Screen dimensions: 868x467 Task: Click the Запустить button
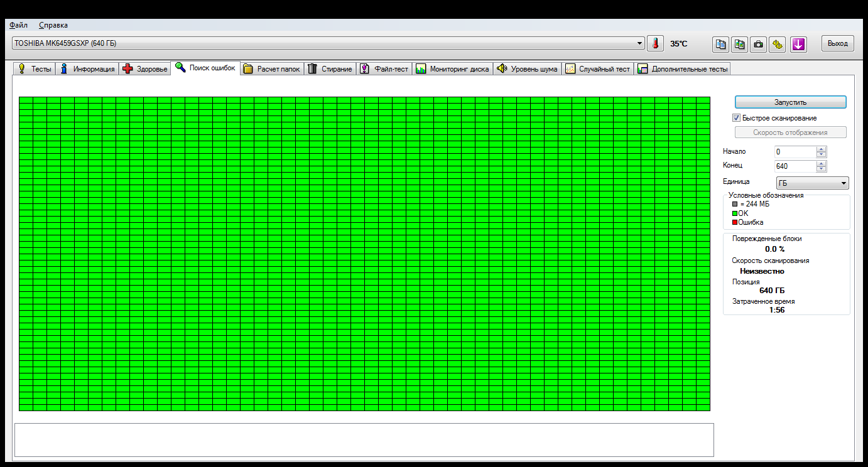point(791,102)
